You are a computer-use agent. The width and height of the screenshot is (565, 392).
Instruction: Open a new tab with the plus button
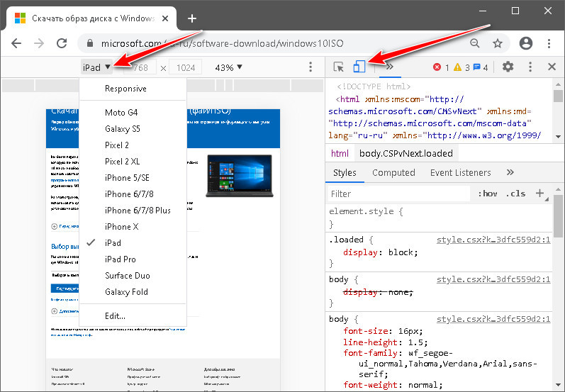[x=192, y=18]
